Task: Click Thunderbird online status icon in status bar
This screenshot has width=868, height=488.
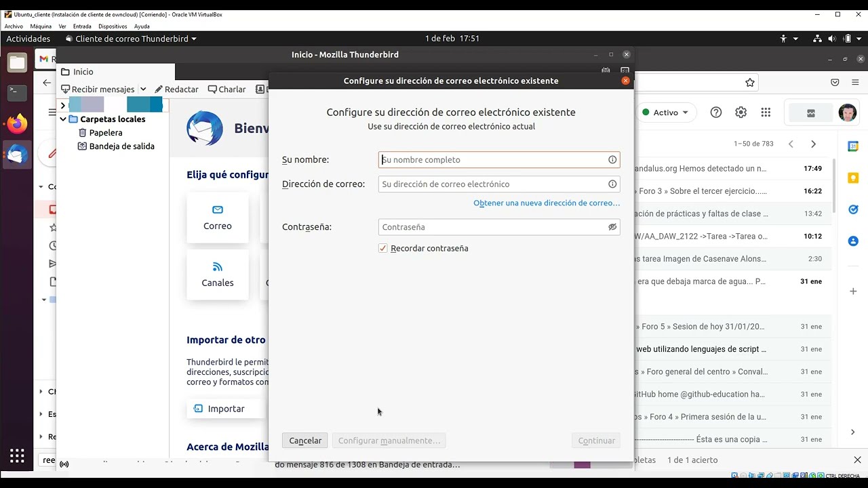Action: tap(64, 464)
